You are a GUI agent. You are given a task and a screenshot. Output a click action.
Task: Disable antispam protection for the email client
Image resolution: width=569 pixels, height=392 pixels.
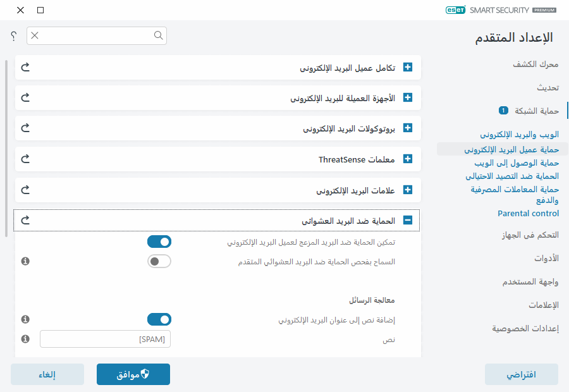[159, 242]
